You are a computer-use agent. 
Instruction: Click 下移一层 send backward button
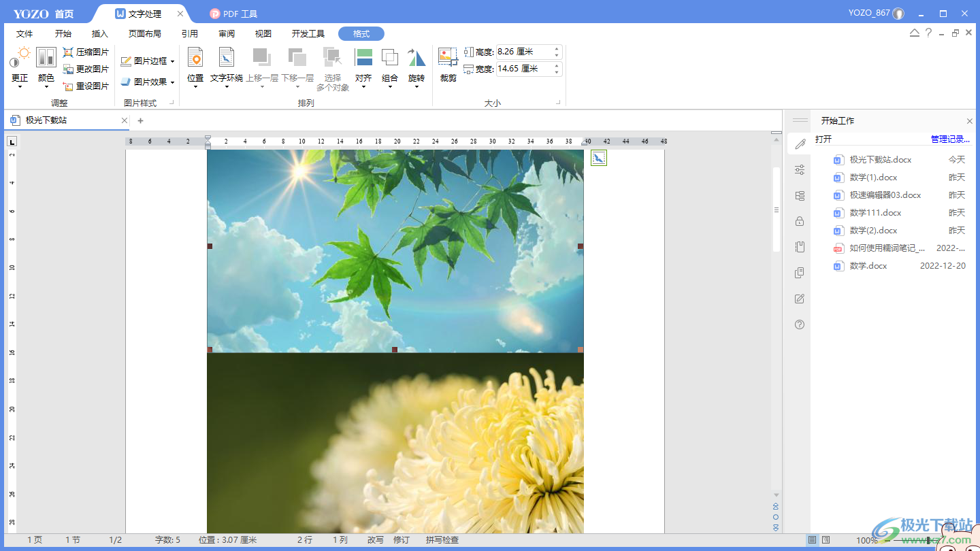tap(297, 67)
